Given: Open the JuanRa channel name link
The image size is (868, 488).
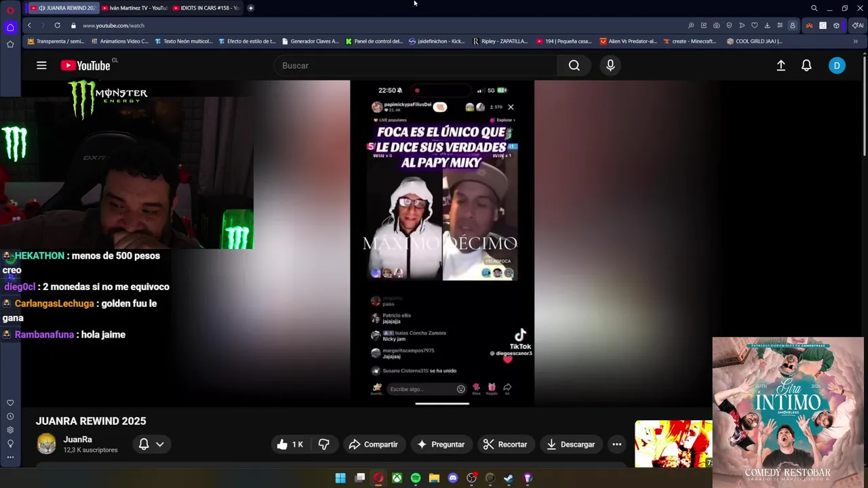Looking at the screenshot, I should click(x=77, y=439).
